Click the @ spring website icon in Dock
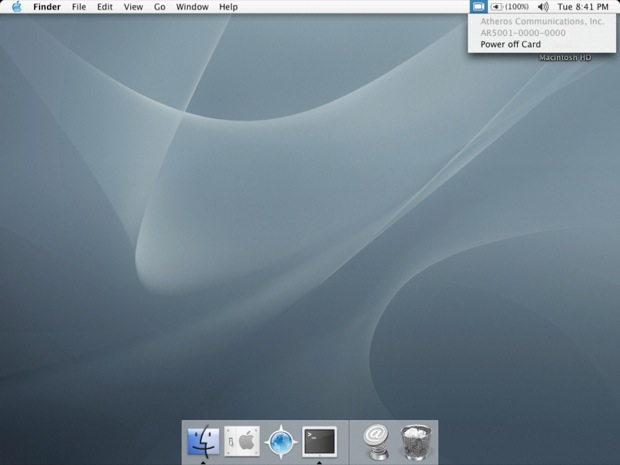Screen dimensions: 620x465 [376, 442]
